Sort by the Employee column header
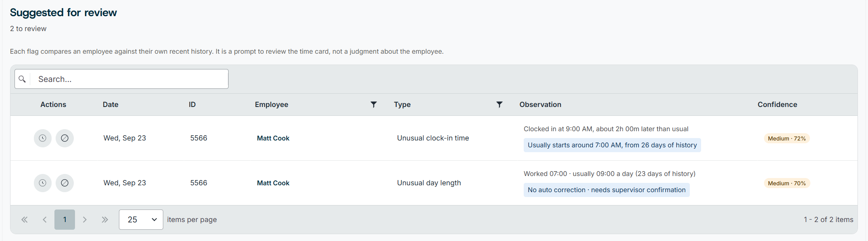This screenshot has width=868, height=241. click(x=271, y=105)
